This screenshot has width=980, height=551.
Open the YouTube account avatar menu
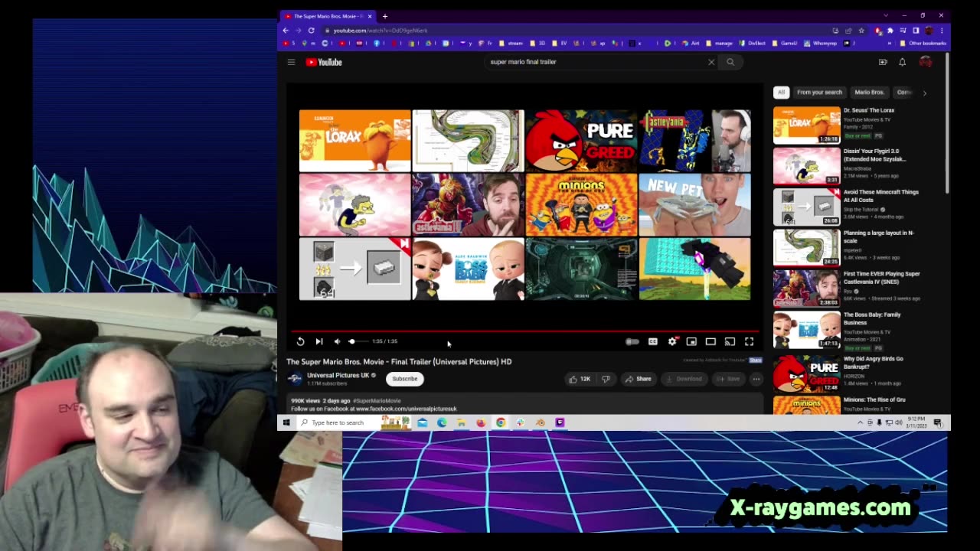coord(926,62)
